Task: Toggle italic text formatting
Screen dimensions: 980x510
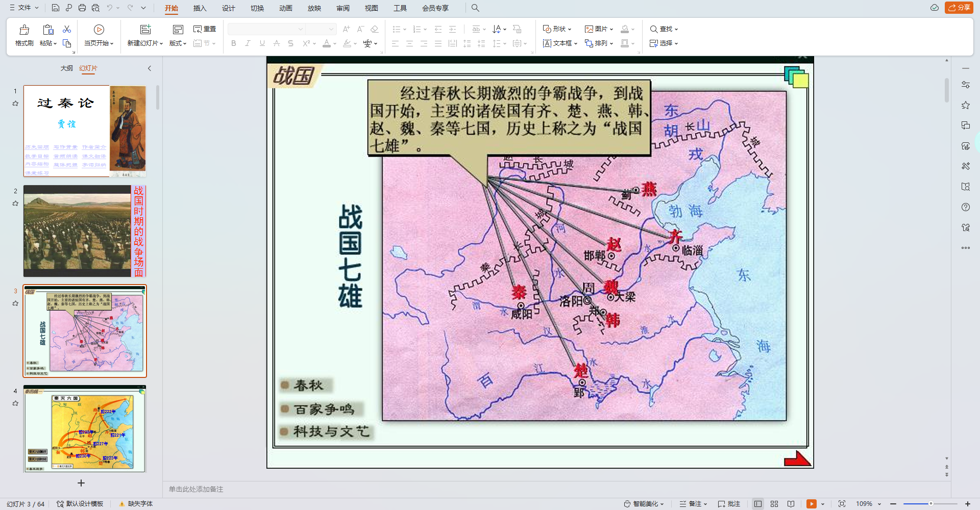Action: click(248, 43)
